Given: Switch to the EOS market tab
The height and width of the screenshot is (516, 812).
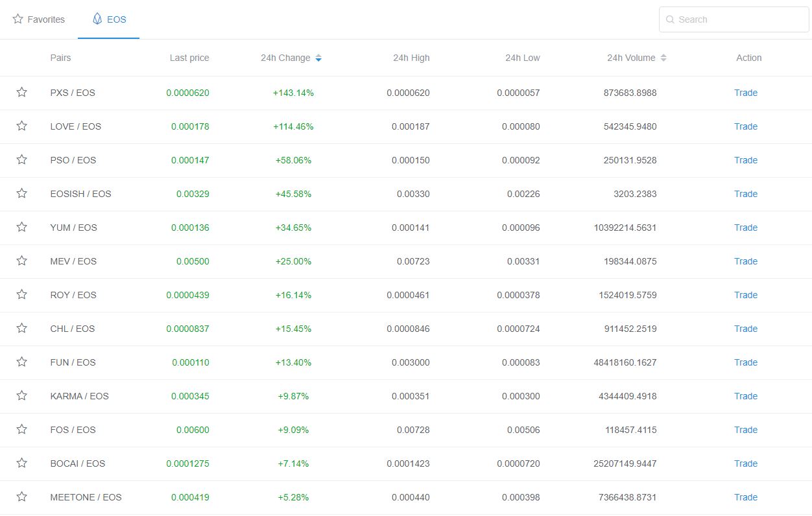Looking at the screenshot, I should click(x=109, y=19).
